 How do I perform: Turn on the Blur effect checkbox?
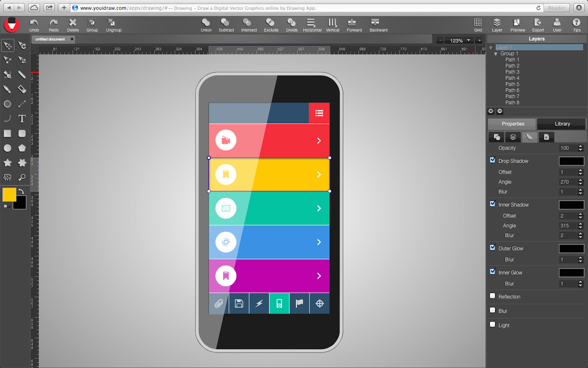click(492, 310)
